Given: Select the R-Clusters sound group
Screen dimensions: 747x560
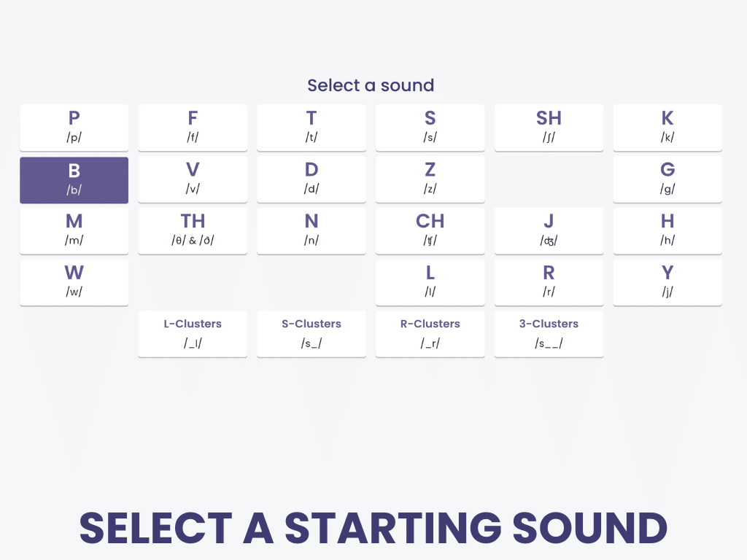Looking at the screenshot, I should [430, 333].
